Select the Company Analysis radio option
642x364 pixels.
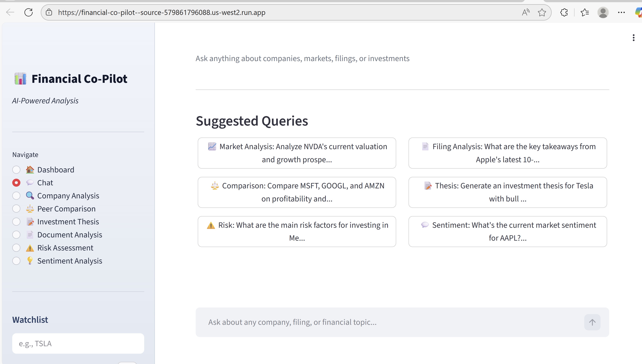(16, 196)
